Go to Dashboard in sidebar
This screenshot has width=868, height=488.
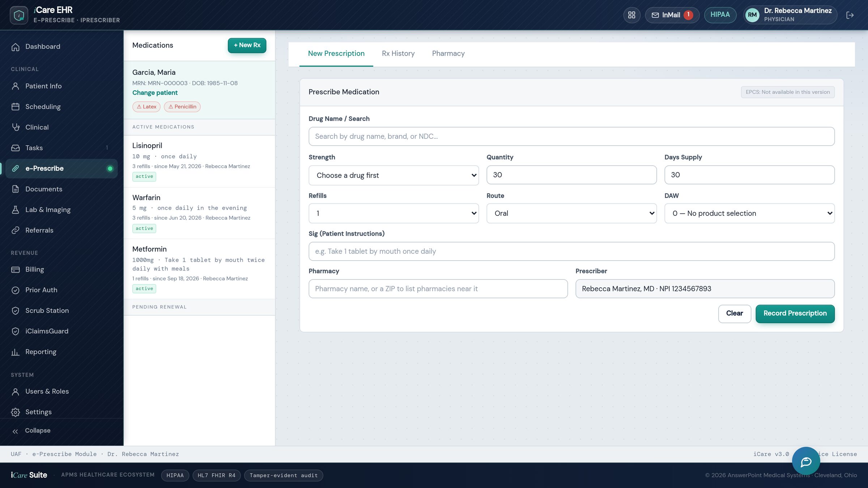[61, 47]
